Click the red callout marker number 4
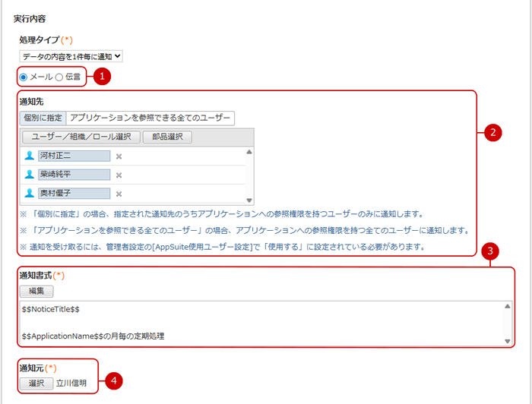 point(113,381)
